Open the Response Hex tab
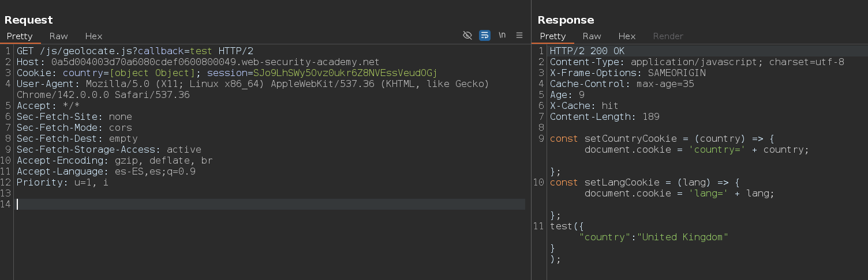Viewport: 868px width, 280px height. click(627, 36)
